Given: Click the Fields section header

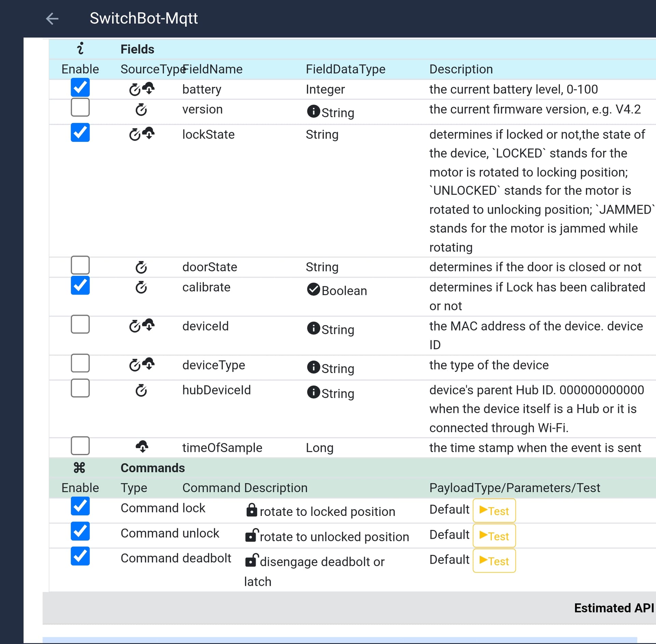Looking at the screenshot, I should 137,49.
